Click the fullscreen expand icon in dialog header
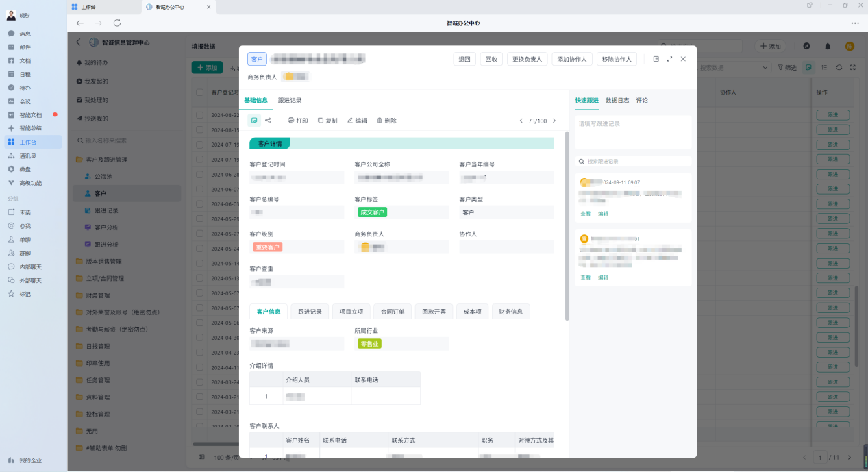This screenshot has width=868, height=472. [669, 59]
